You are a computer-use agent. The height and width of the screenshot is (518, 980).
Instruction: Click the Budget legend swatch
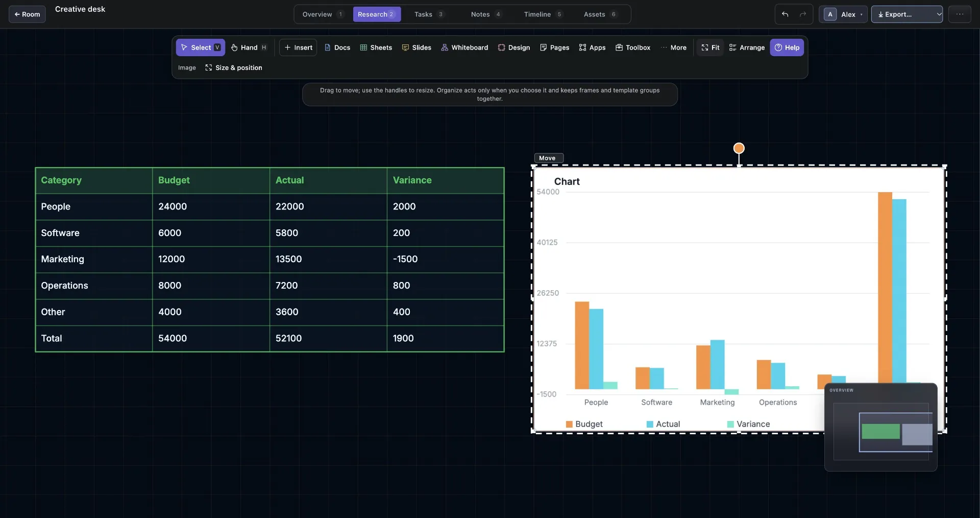(569, 424)
